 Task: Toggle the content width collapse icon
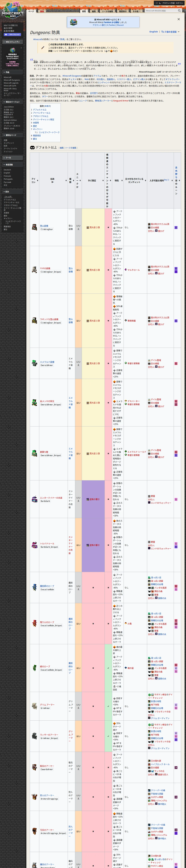(156, 3)
